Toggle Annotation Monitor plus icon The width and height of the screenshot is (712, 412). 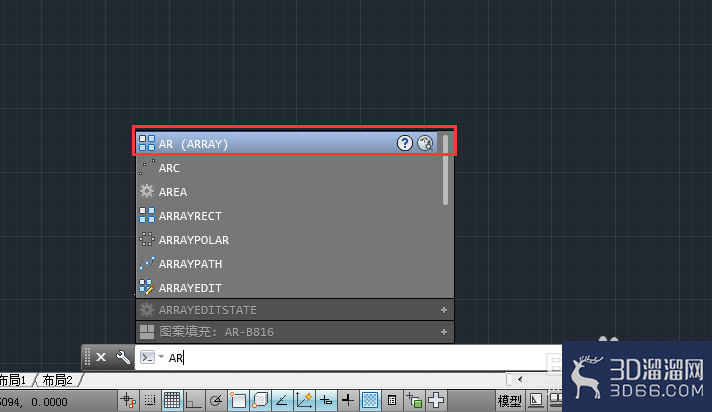coord(436,401)
